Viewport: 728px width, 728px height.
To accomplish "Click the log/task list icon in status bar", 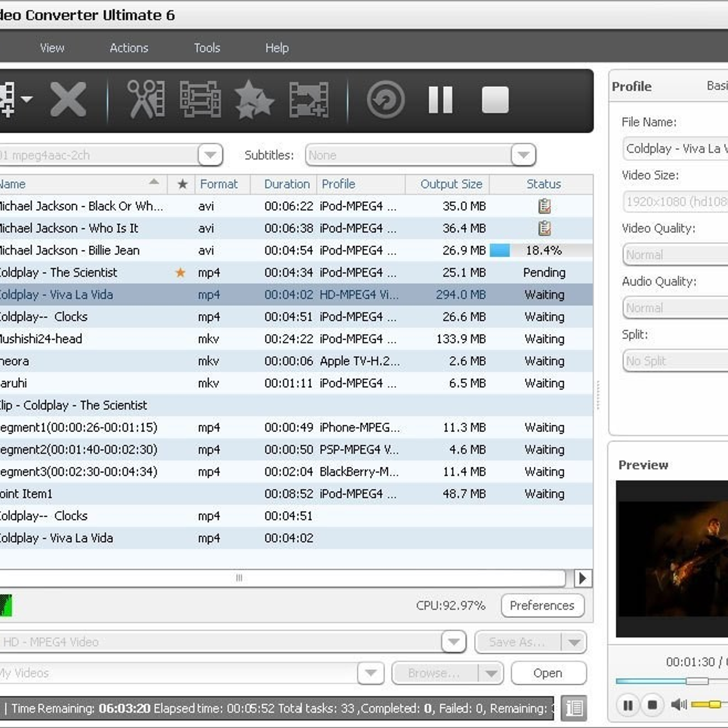I will [574, 708].
